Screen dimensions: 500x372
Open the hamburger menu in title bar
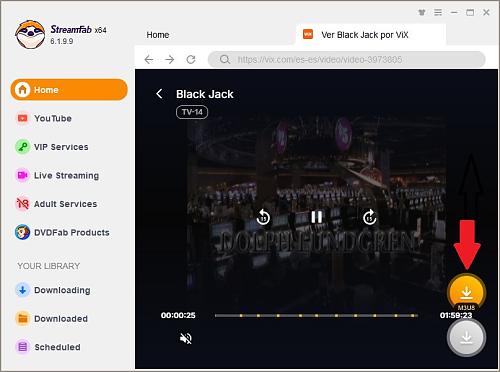coord(438,13)
